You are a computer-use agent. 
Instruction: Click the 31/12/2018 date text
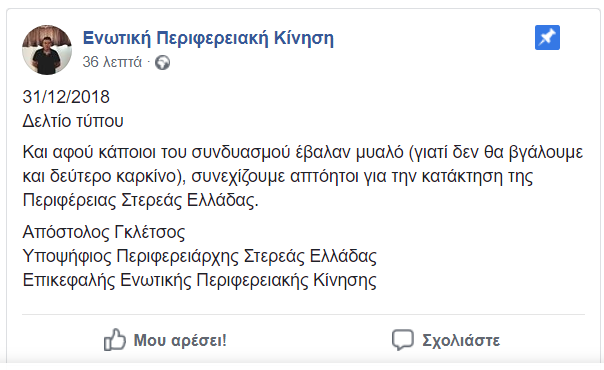click(x=66, y=97)
